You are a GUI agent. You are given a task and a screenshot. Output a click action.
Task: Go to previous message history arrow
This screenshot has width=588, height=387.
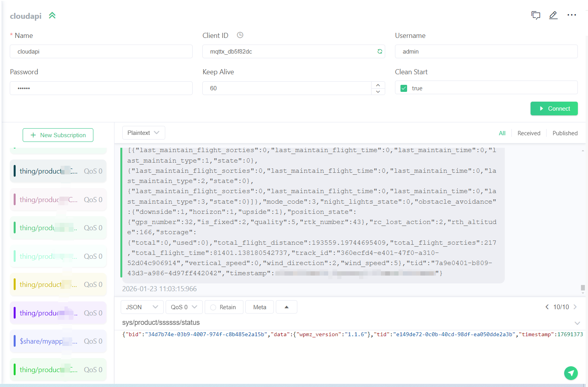point(547,307)
